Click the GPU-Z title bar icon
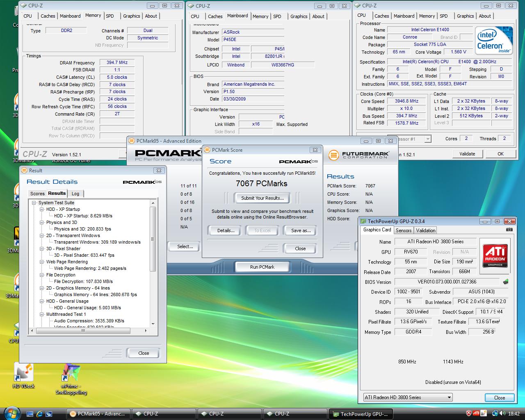 tap(364, 221)
